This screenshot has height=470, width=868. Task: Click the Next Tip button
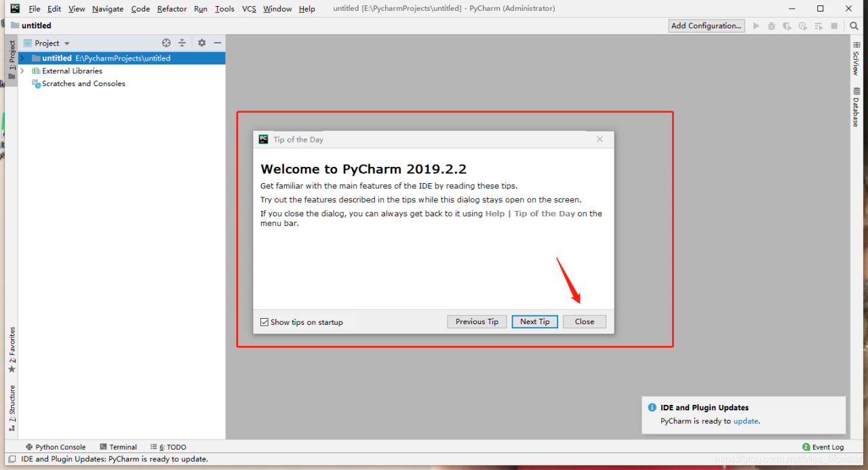tap(535, 322)
